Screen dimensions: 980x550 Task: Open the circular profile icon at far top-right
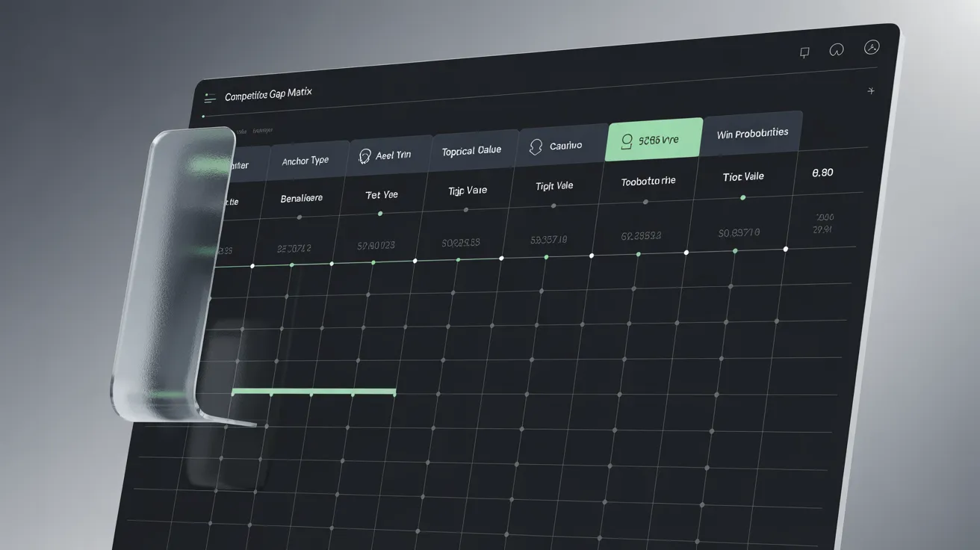(871, 47)
